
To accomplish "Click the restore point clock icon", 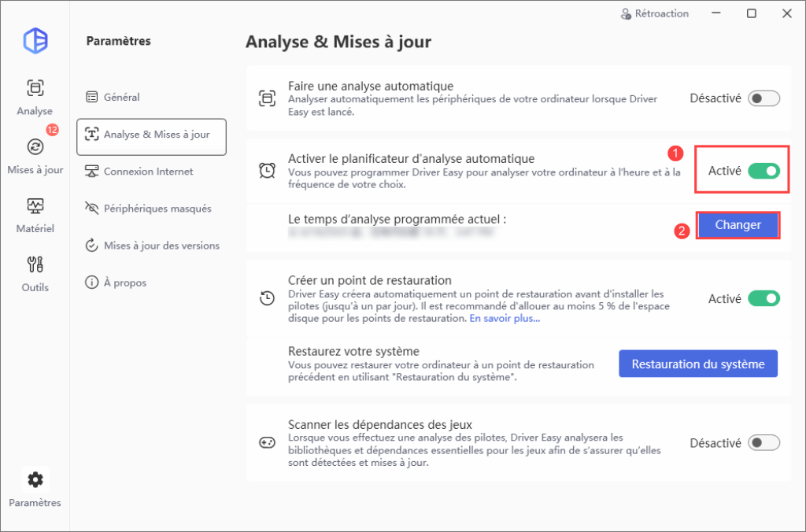I will tap(267, 298).
